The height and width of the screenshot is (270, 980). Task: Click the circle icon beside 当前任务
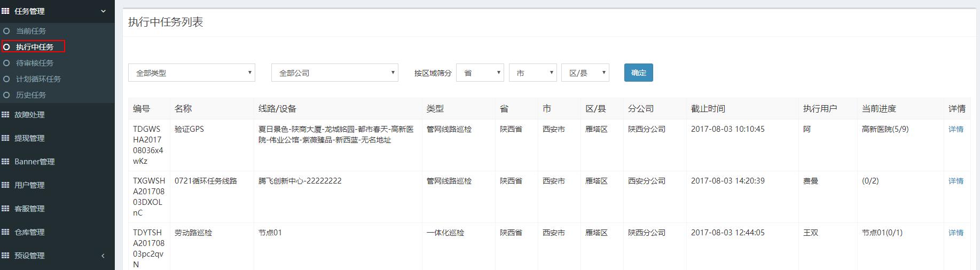pyautogui.click(x=6, y=31)
